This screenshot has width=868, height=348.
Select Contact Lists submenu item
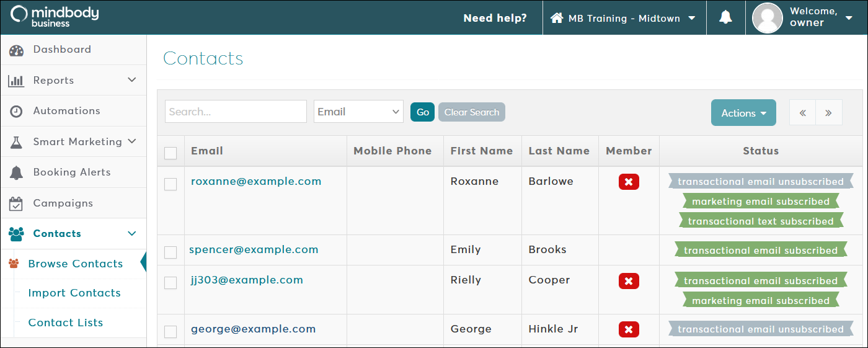66,323
